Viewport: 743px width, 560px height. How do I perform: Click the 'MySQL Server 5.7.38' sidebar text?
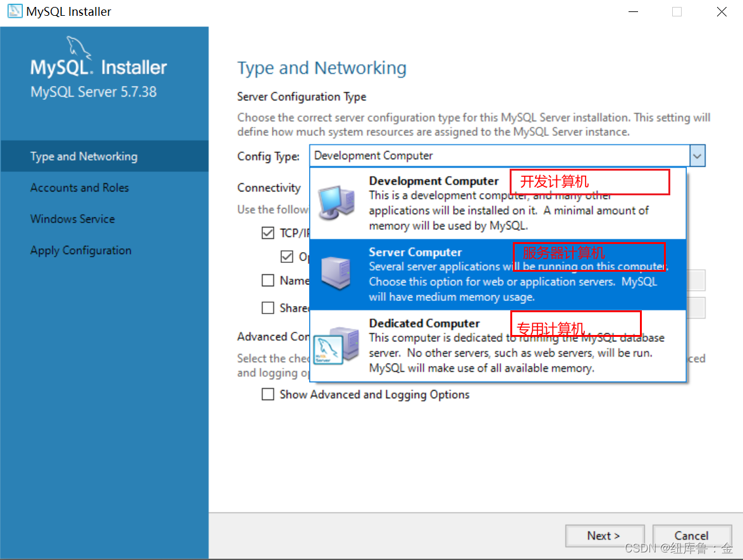(x=94, y=92)
